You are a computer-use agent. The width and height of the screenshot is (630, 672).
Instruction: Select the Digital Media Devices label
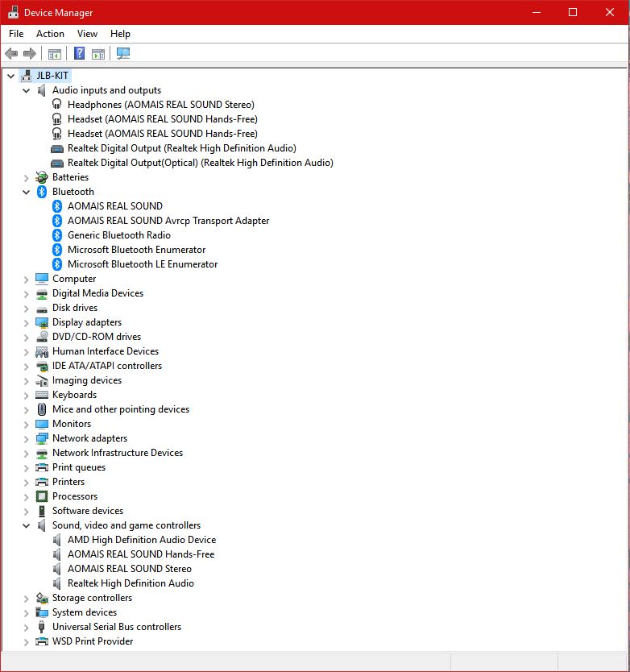97,293
